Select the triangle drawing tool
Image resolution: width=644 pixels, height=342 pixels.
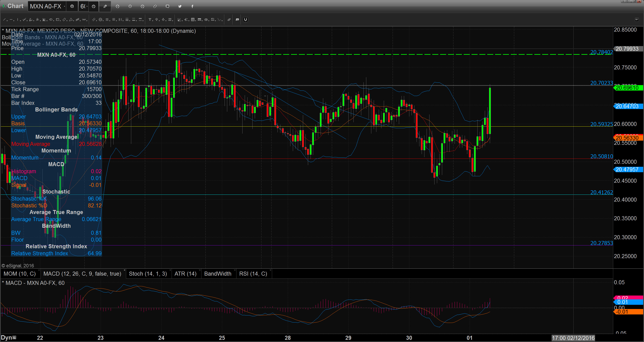pos(71,20)
